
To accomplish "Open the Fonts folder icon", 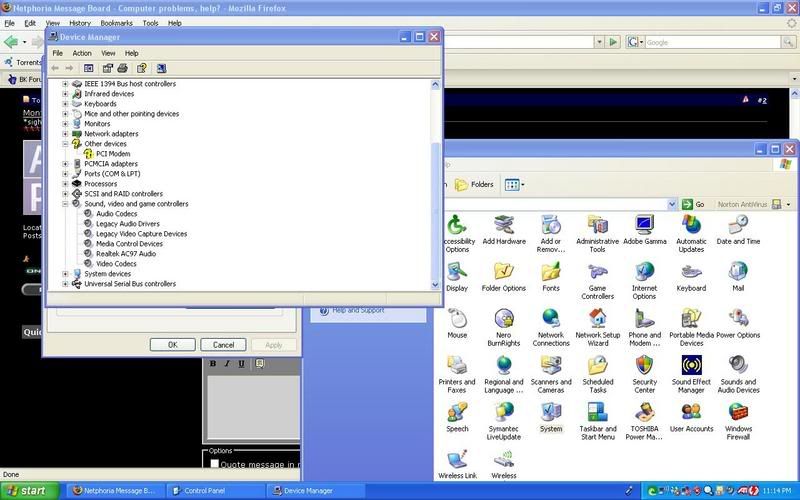I will pyautogui.click(x=551, y=277).
